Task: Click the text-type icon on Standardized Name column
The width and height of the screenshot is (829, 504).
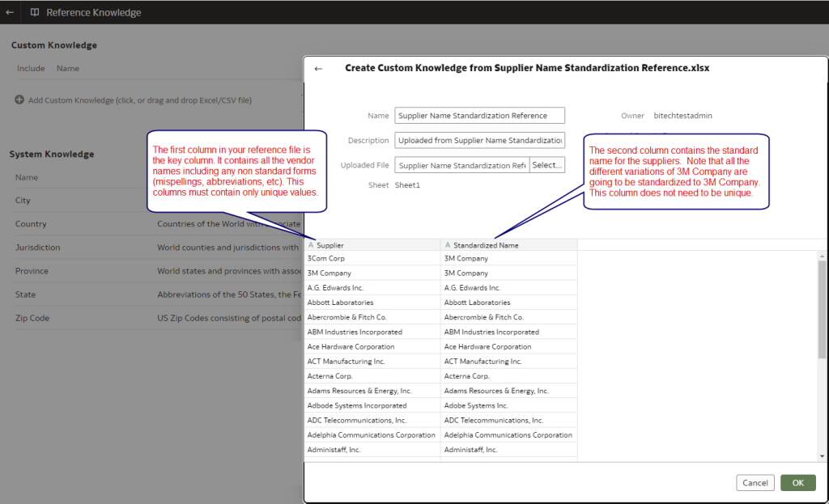Action: click(448, 245)
